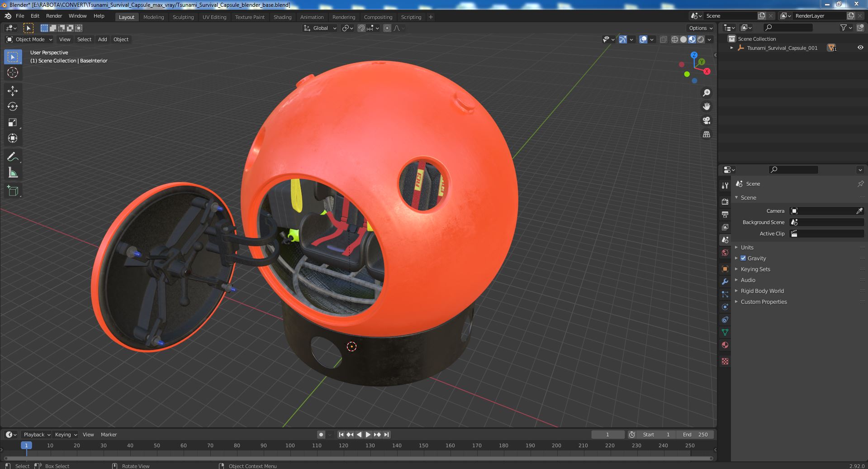Select the Scale tool
Viewport: 868px width, 469px height.
coord(13,122)
